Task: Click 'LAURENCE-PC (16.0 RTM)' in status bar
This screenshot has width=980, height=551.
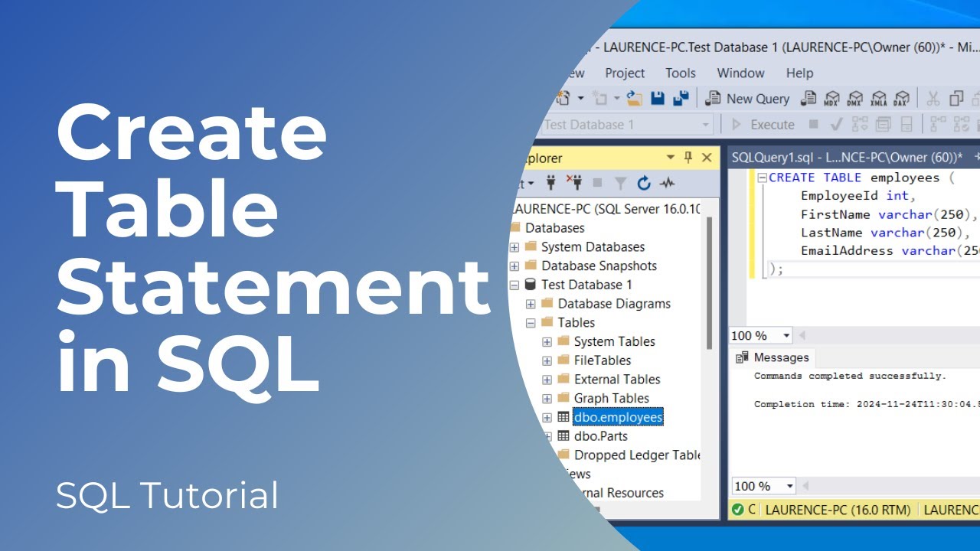Action: point(840,510)
